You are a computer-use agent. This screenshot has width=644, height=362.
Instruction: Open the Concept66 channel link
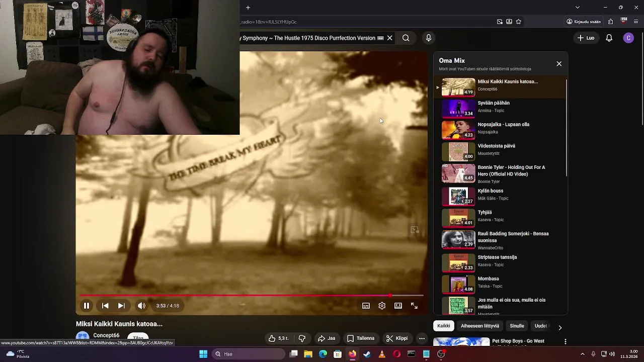[x=106, y=335]
